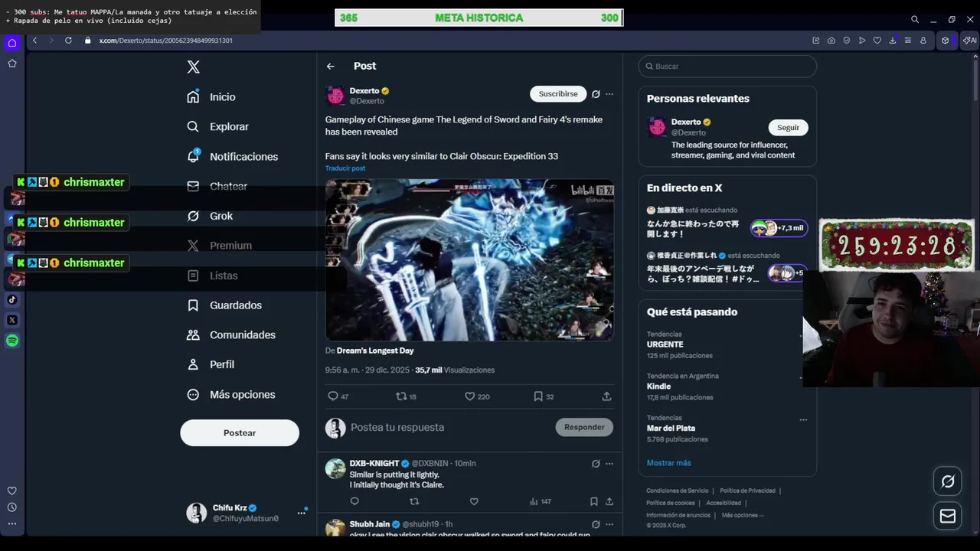Reply to the post with 47 comments icon
The height and width of the screenshot is (551, 980).
pos(338,396)
